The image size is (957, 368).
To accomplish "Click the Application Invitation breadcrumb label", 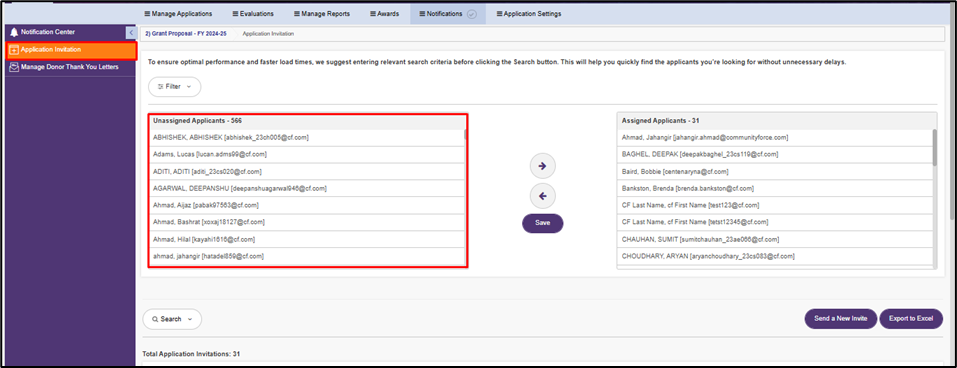I will pyautogui.click(x=268, y=34).
